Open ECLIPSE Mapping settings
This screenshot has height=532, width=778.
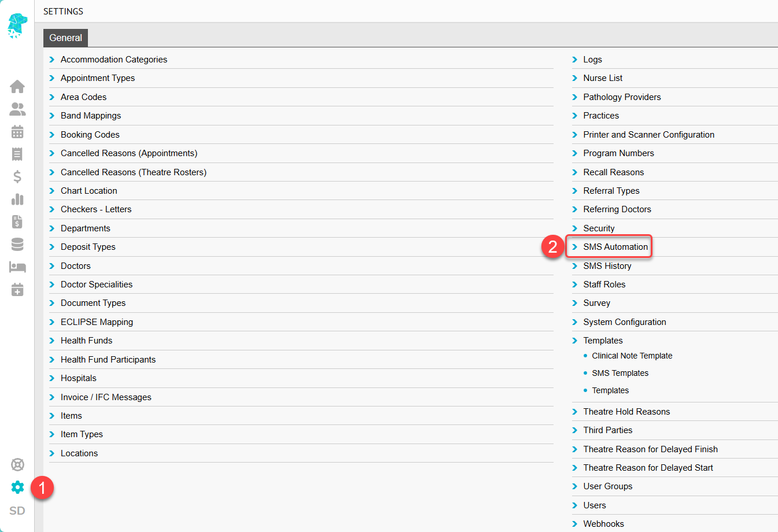pos(97,322)
